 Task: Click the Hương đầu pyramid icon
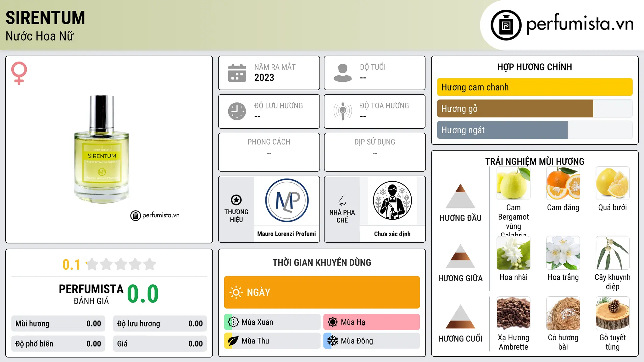coord(460,196)
